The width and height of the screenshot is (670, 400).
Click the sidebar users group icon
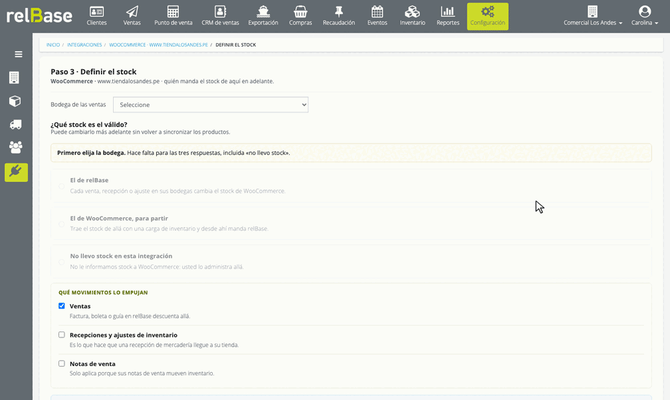[x=16, y=147]
